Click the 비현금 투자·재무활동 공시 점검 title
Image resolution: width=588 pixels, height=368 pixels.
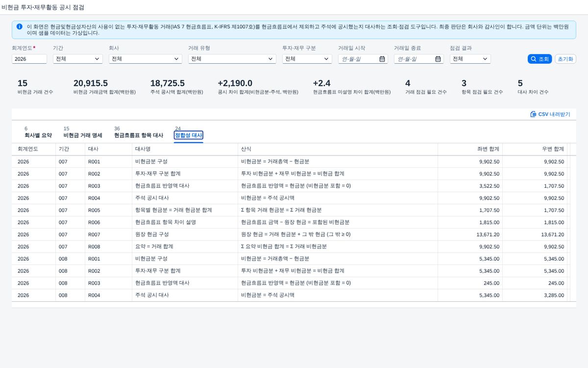(x=43, y=7)
